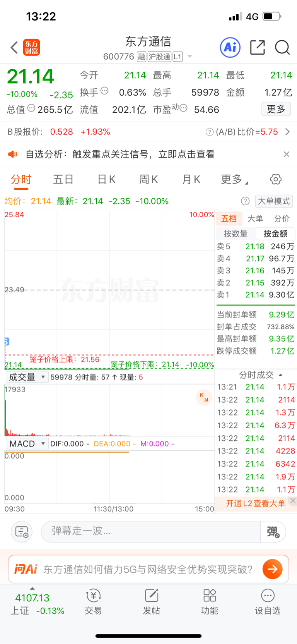Switch order book to 按金额
Viewport: 297px width, 644px height.
coord(275,234)
